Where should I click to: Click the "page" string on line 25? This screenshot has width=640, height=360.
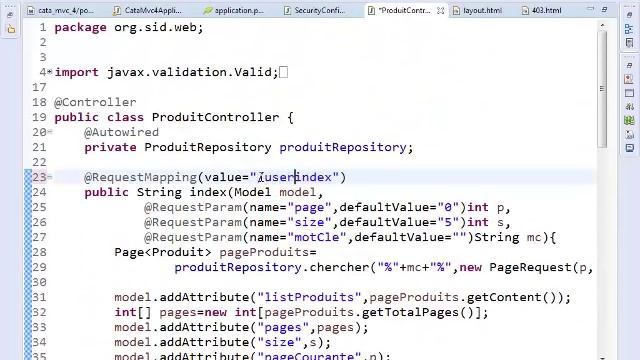(309, 207)
